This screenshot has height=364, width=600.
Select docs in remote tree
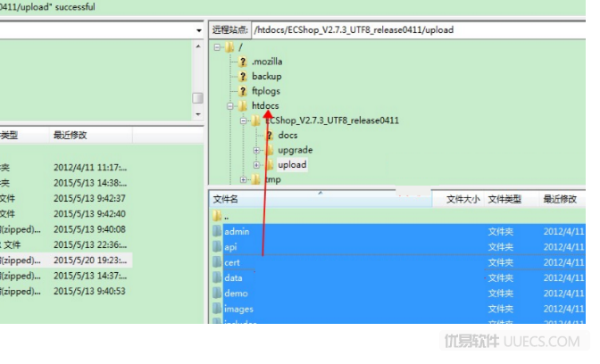coord(287,136)
